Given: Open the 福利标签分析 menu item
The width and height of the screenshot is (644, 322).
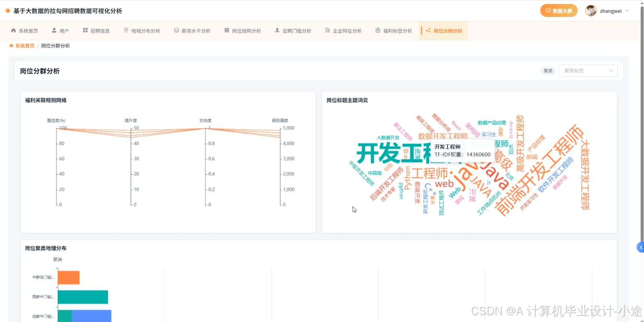Looking at the screenshot, I should (394, 31).
